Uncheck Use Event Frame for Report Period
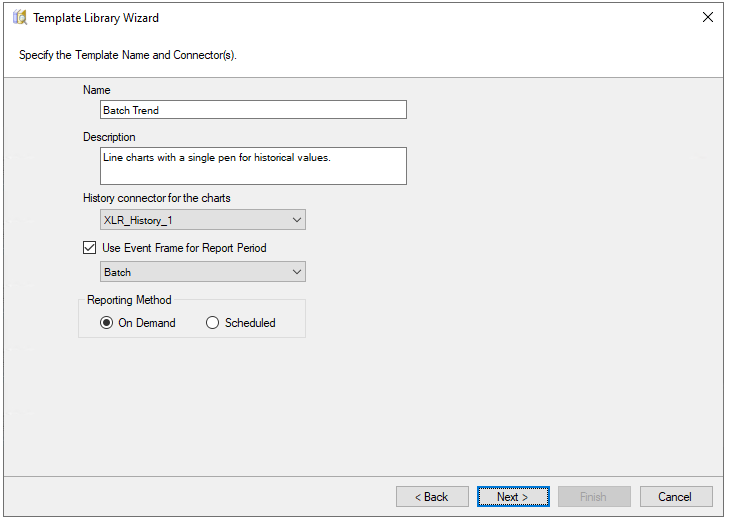Image resolution: width=729 pixels, height=523 pixels. coord(90,247)
